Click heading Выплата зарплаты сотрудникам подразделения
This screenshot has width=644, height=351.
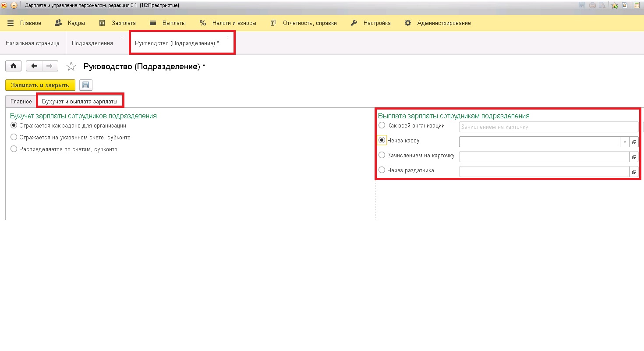(454, 116)
